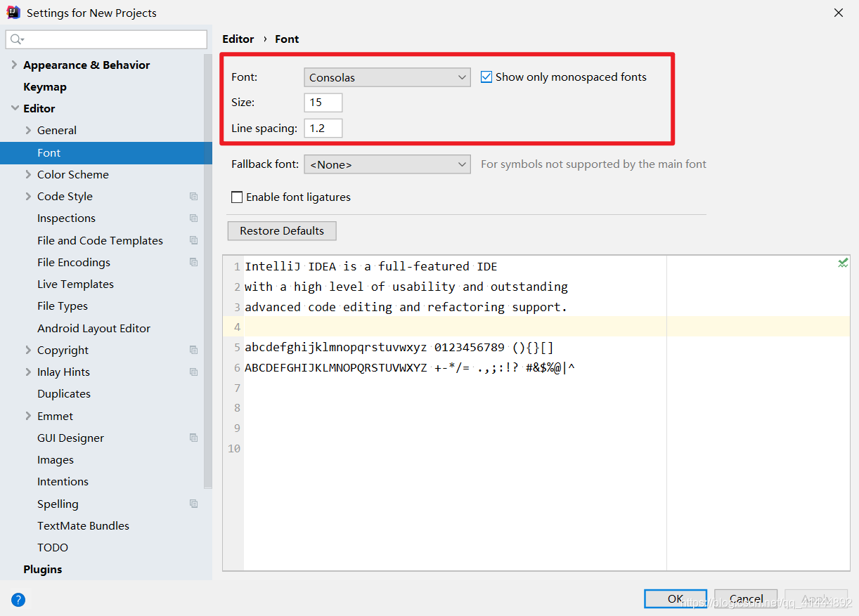Click the blue help question mark icon
This screenshot has width=859, height=616.
[x=18, y=600]
